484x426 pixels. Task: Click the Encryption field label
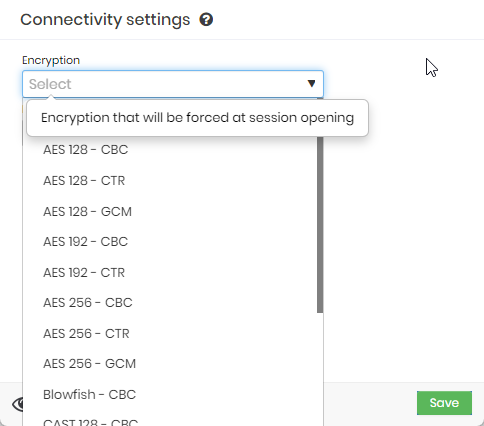click(x=51, y=60)
